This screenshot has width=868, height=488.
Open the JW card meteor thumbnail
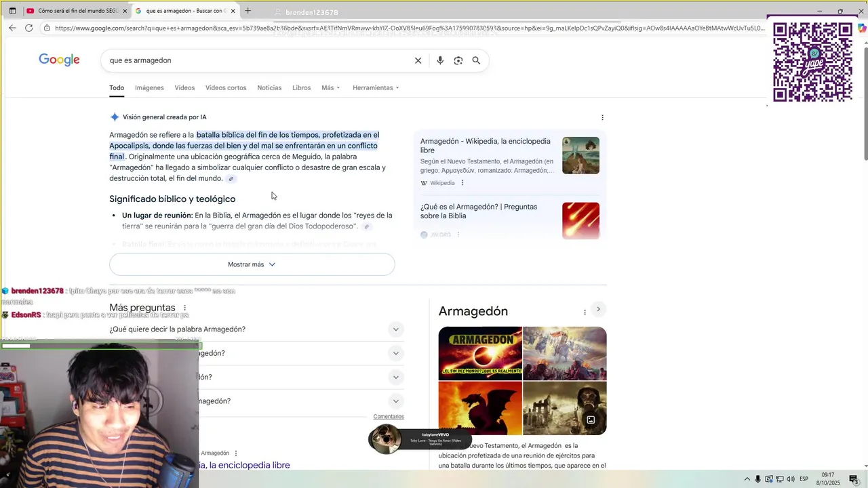[580, 221]
